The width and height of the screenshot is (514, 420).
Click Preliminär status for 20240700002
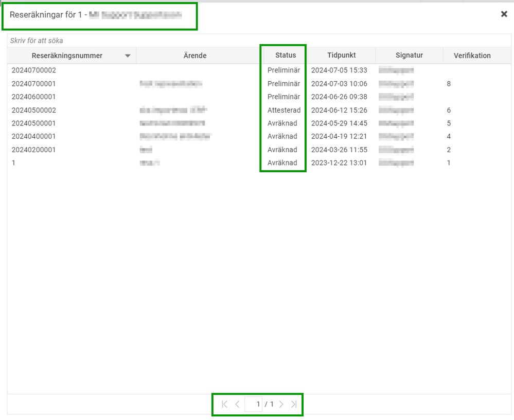(x=283, y=70)
